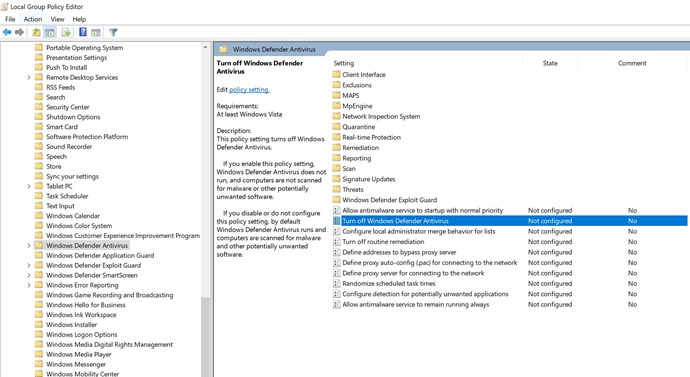Open the Action menu

[33, 19]
